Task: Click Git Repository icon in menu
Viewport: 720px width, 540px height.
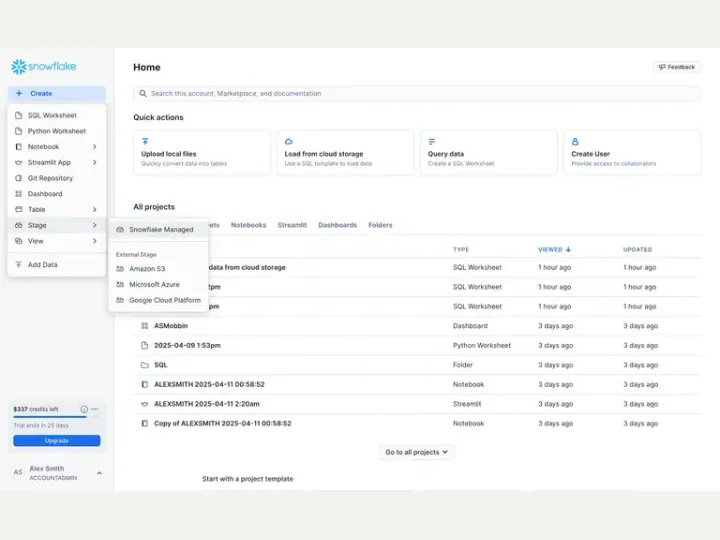Action: pos(18,178)
